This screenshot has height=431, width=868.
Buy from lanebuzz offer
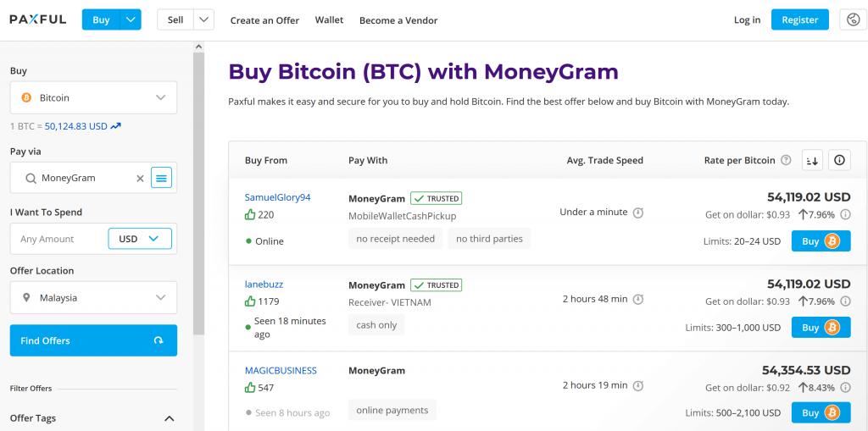pos(821,328)
